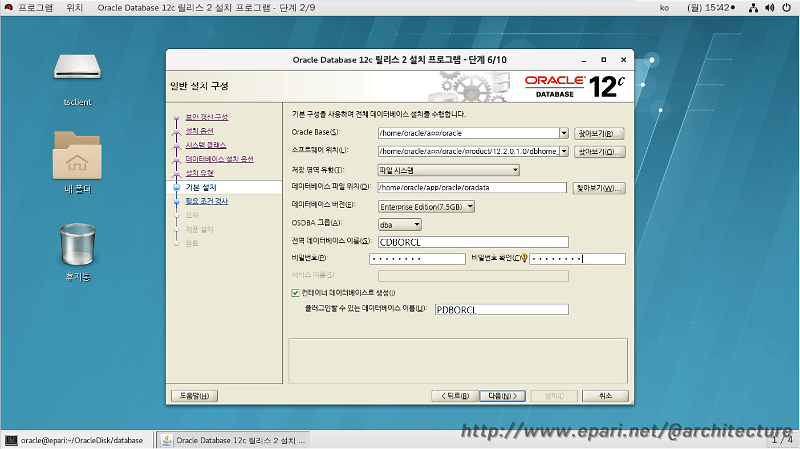Click the terminal icon in the taskbar
Image resolution: width=800 pixels, height=449 pixels.
(11, 440)
